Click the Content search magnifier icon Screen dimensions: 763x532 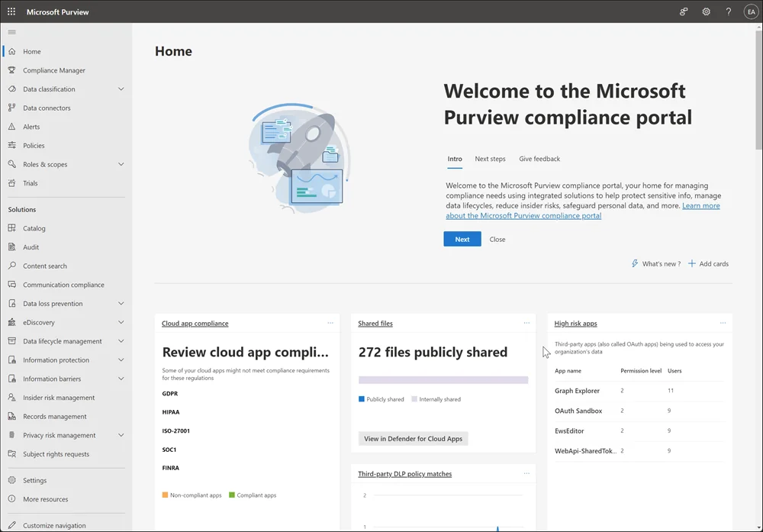pos(12,266)
